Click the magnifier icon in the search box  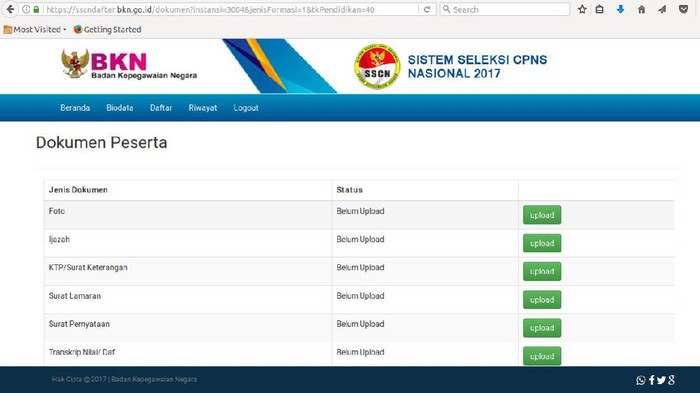(x=446, y=9)
